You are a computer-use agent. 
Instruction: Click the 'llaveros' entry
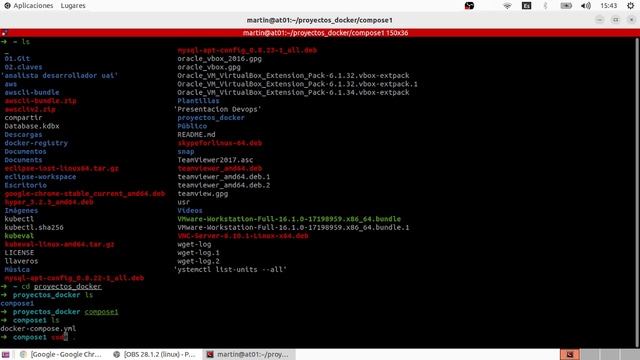(21, 261)
